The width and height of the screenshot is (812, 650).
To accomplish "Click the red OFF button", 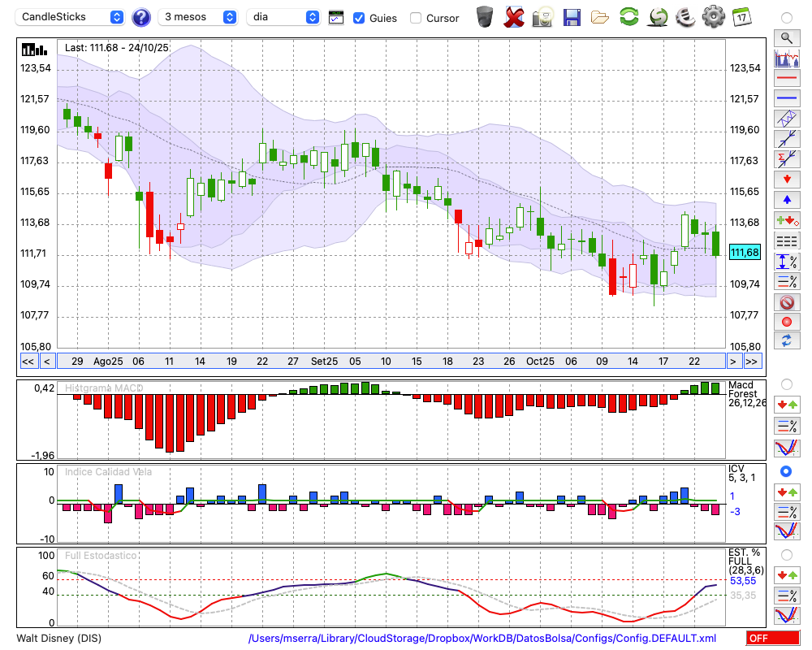I will pyautogui.click(x=773, y=639).
